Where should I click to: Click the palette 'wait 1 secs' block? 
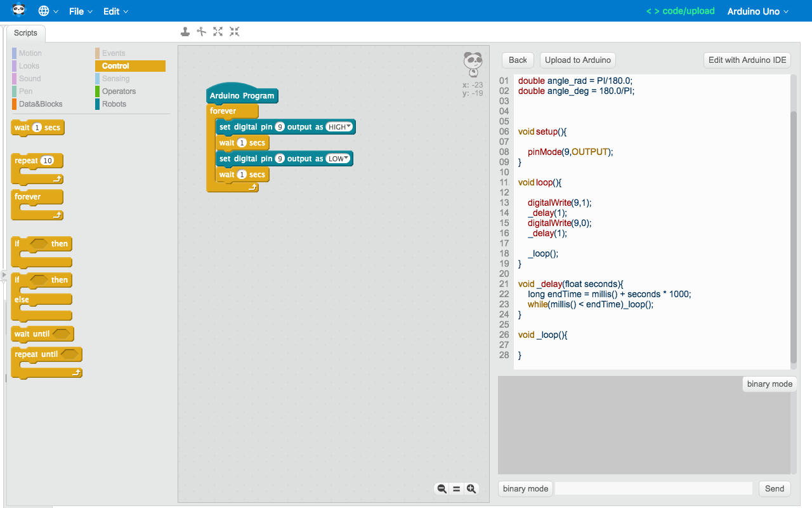[37, 128]
